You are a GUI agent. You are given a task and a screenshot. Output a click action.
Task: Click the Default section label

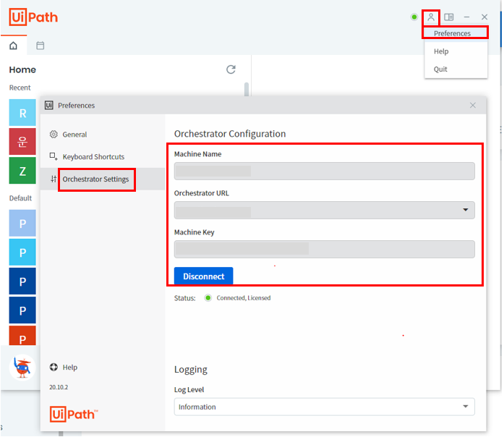20,198
